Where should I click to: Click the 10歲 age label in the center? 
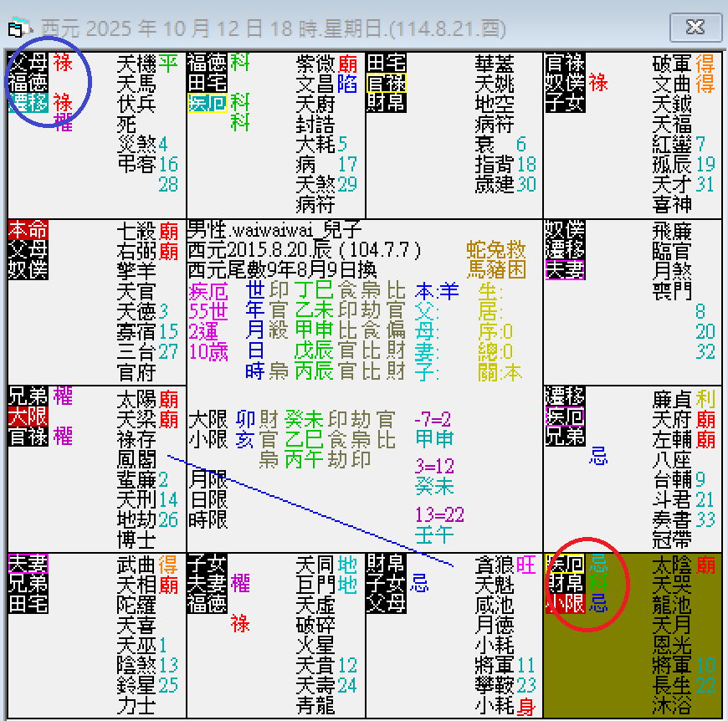(x=208, y=351)
